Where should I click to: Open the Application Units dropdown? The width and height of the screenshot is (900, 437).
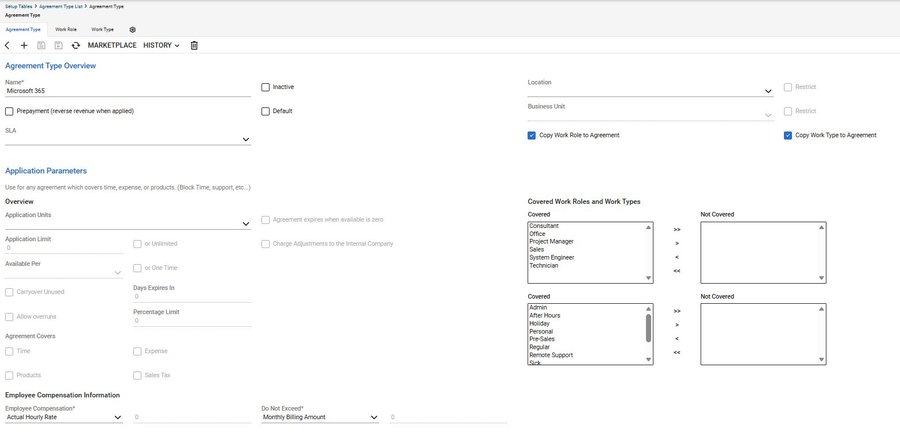246,224
